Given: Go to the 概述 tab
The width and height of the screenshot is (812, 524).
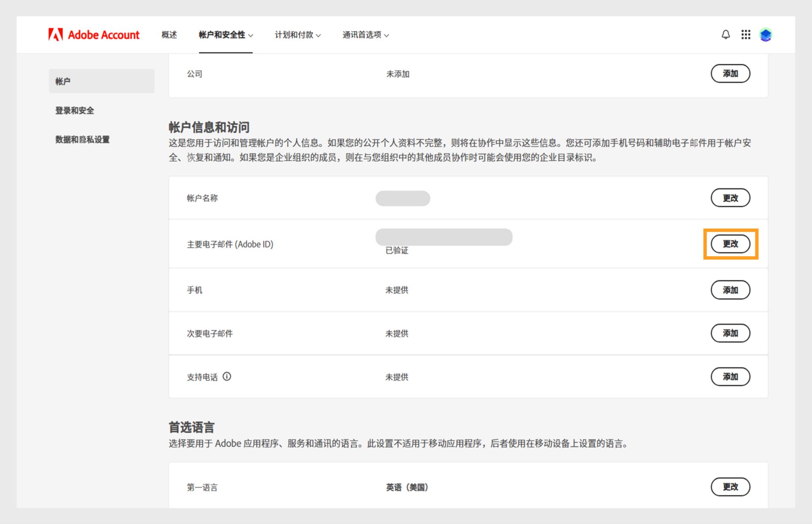Looking at the screenshot, I should (169, 35).
